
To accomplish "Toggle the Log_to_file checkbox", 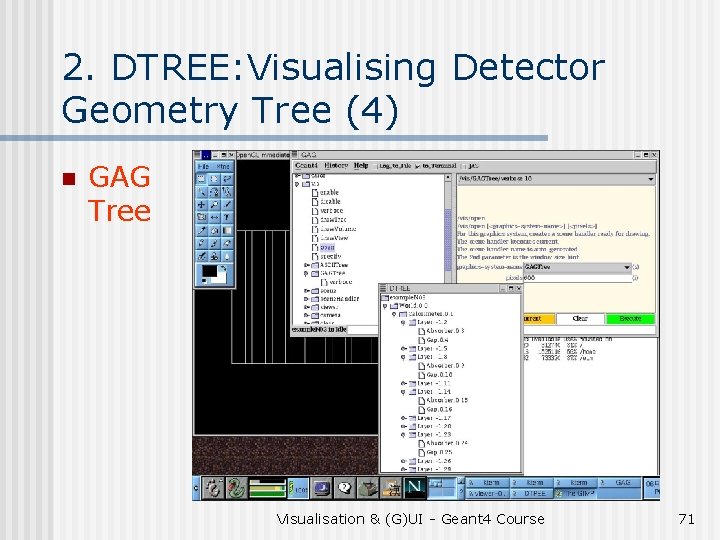I will coord(375,166).
